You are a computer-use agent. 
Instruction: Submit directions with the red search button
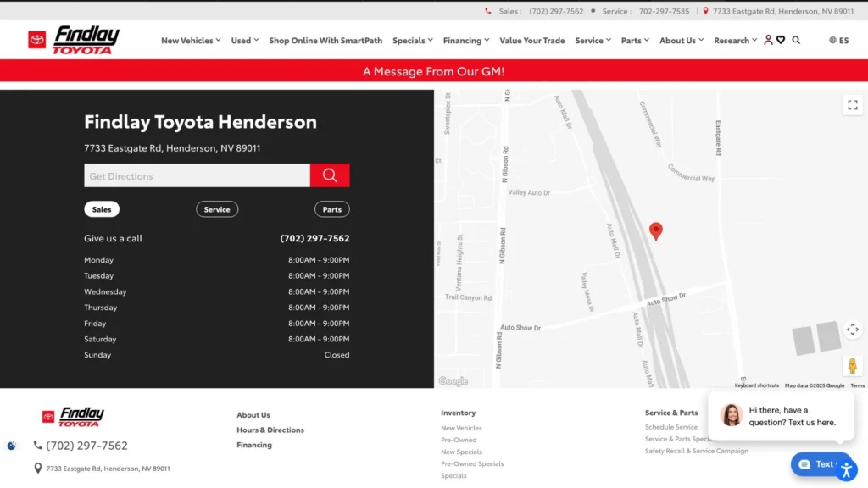point(330,175)
